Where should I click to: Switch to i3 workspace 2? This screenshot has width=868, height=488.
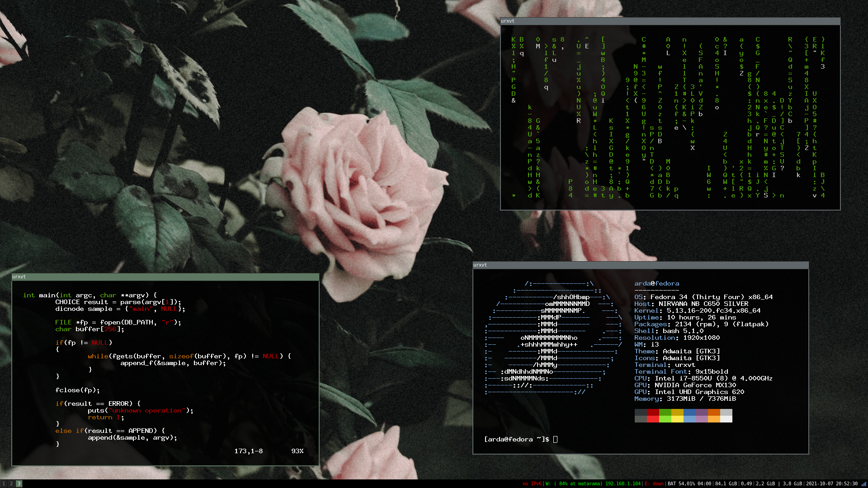click(11, 483)
